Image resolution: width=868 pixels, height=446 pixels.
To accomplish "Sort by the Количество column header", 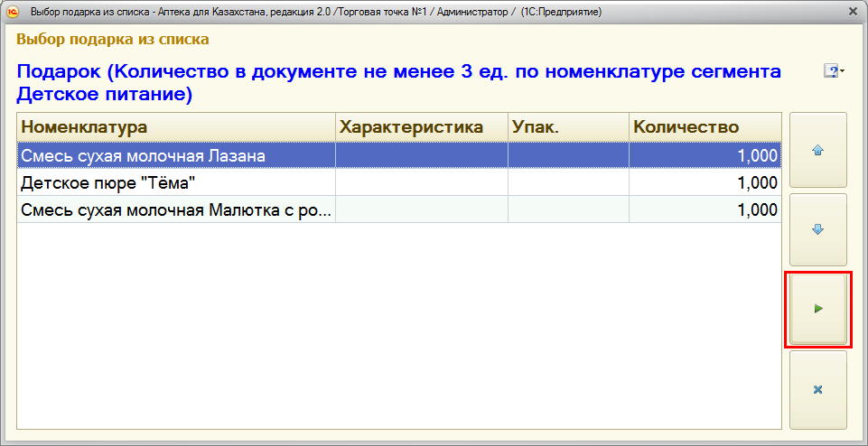I will pos(705,127).
